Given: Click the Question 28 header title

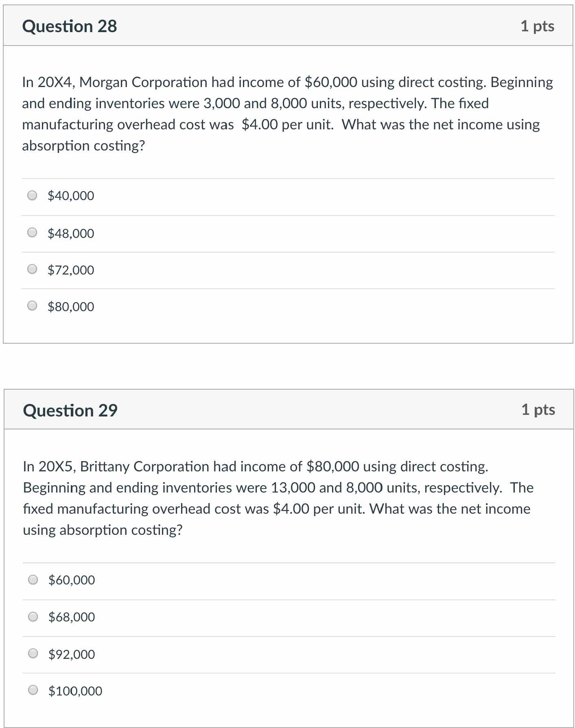Looking at the screenshot, I should (70, 26).
